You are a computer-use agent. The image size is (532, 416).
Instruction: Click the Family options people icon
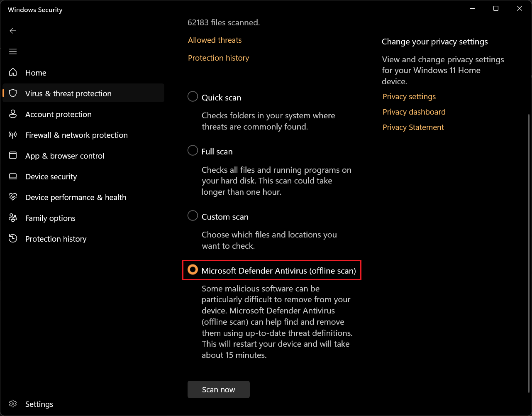(13, 218)
